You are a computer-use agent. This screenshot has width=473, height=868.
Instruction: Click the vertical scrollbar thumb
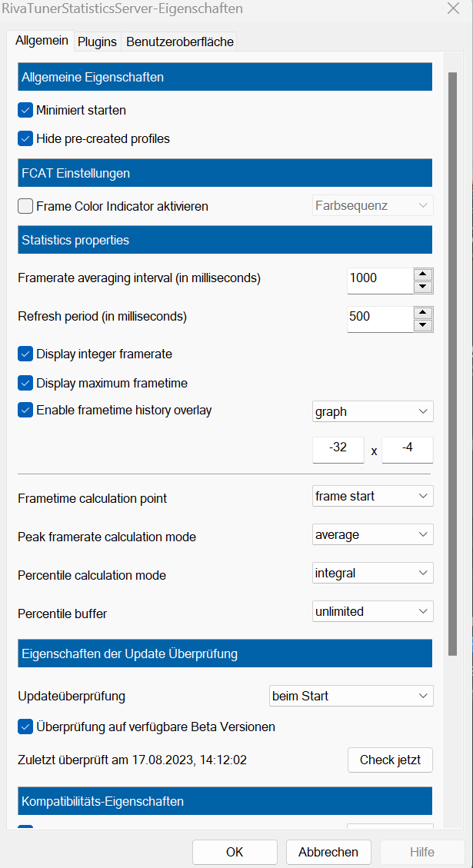coord(452,364)
